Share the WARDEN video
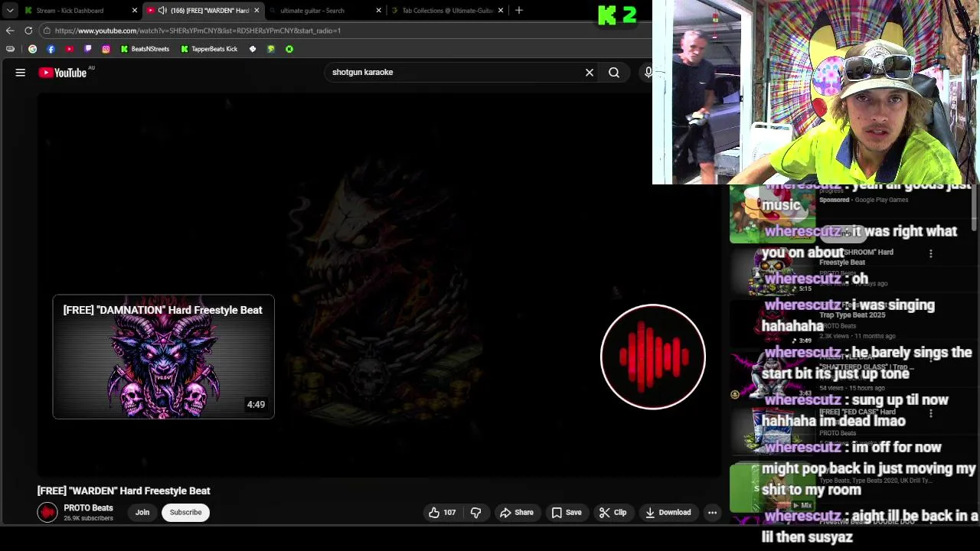This screenshot has width=980, height=551. (517, 513)
